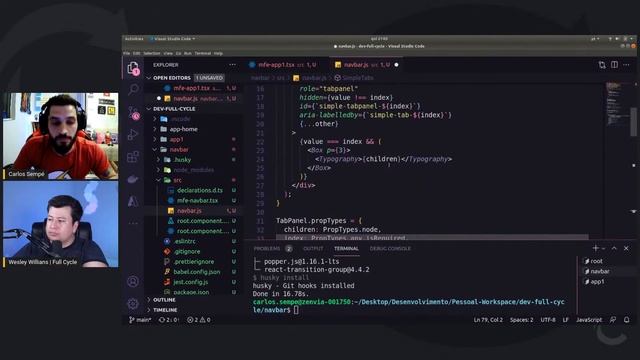Open the editor more actions ellipsis

(627, 65)
